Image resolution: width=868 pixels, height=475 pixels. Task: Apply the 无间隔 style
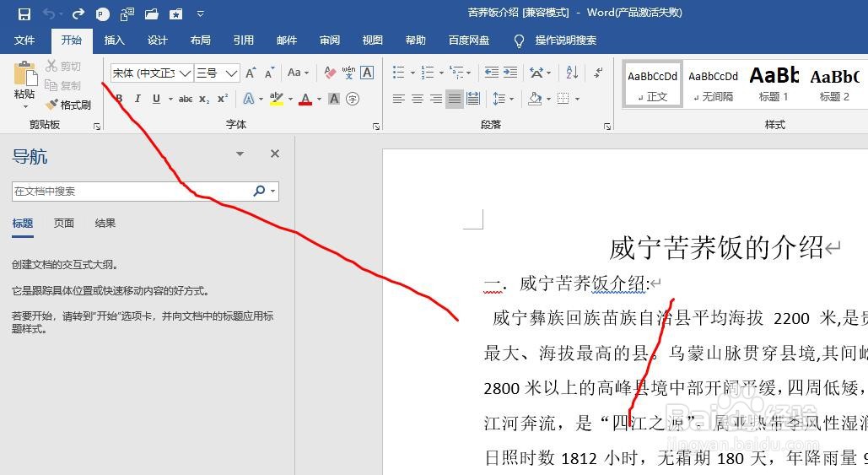click(713, 84)
